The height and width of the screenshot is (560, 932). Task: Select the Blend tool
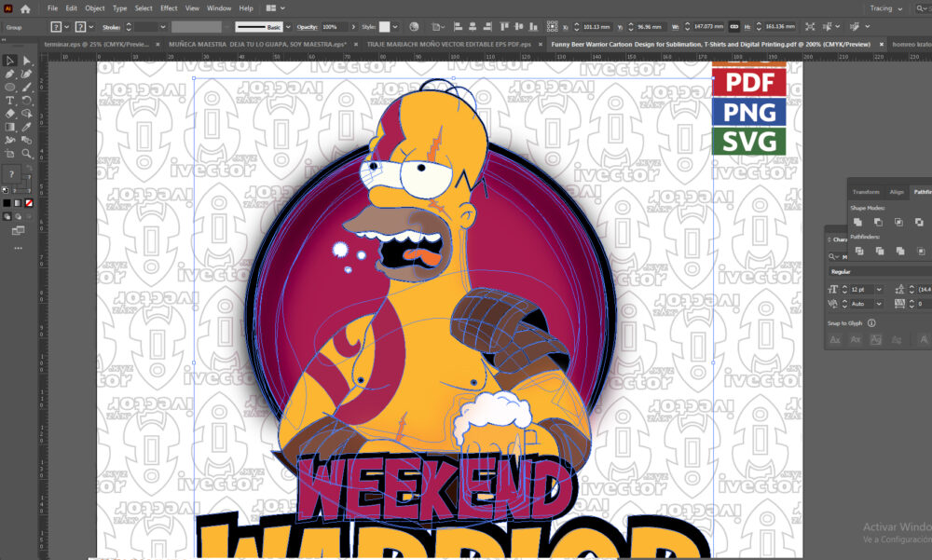pyautogui.click(x=26, y=141)
